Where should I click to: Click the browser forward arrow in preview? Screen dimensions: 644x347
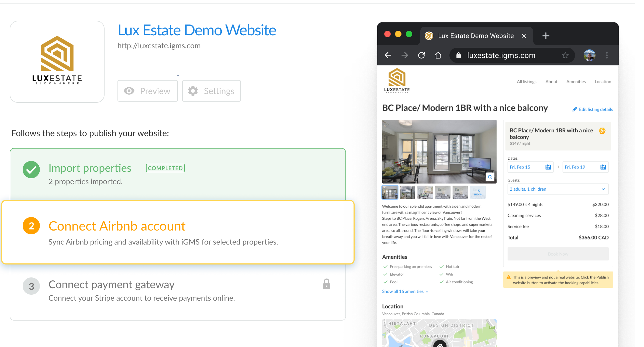pyautogui.click(x=405, y=55)
